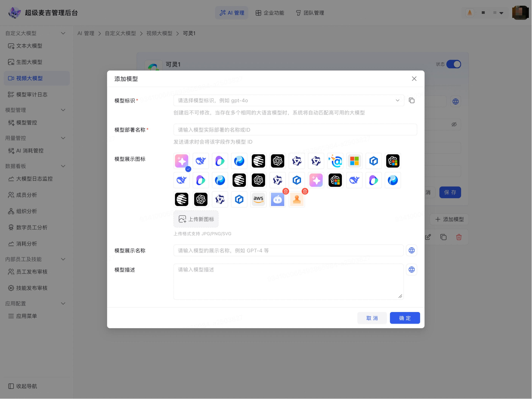Click the super Maiji fox logo
The image size is (532, 399).
14,13
